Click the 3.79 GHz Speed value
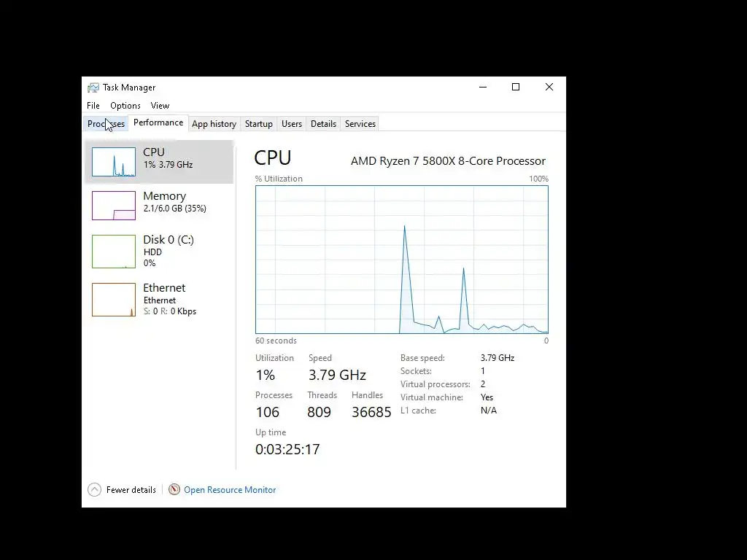This screenshot has width=747, height=560. pos(337,376)
